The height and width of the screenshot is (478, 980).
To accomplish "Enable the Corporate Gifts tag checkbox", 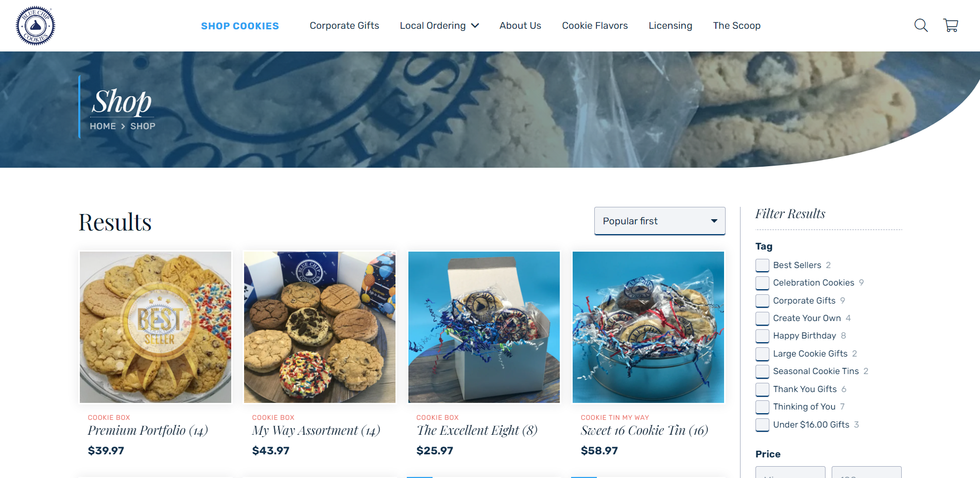I will [762, 300].
